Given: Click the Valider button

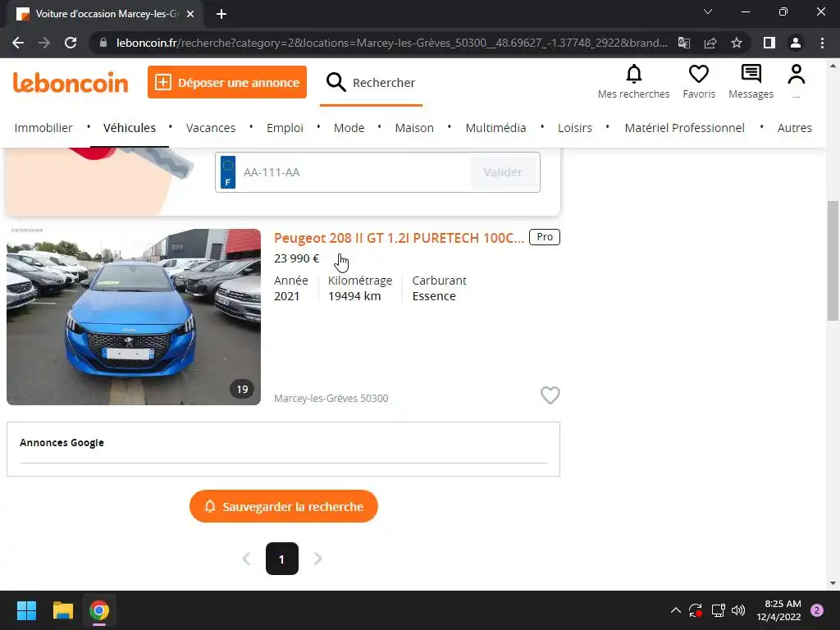Looking at the screenshot, I should click(x=503, y=172).
